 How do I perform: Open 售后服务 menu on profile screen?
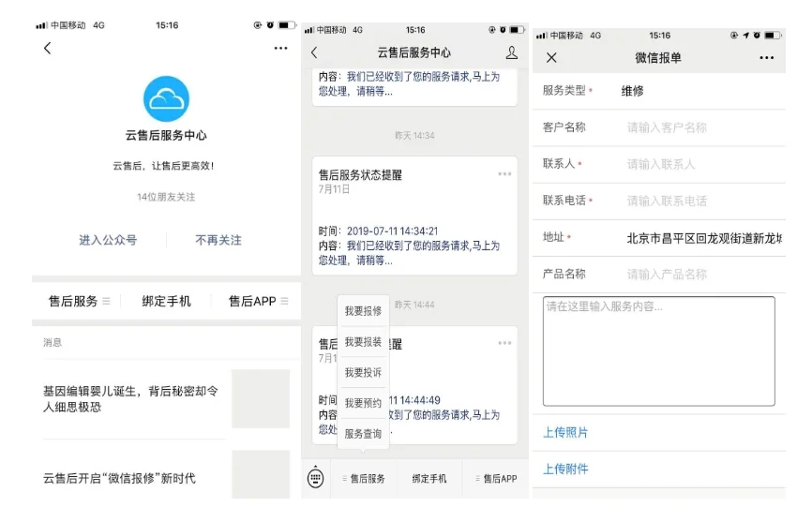pos(79,301)
